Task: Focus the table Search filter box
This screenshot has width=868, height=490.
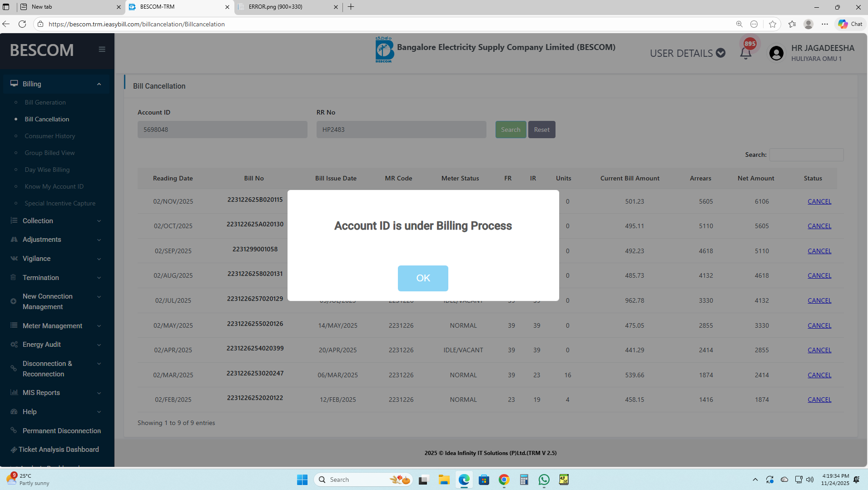Action: (x=806, y=155)
